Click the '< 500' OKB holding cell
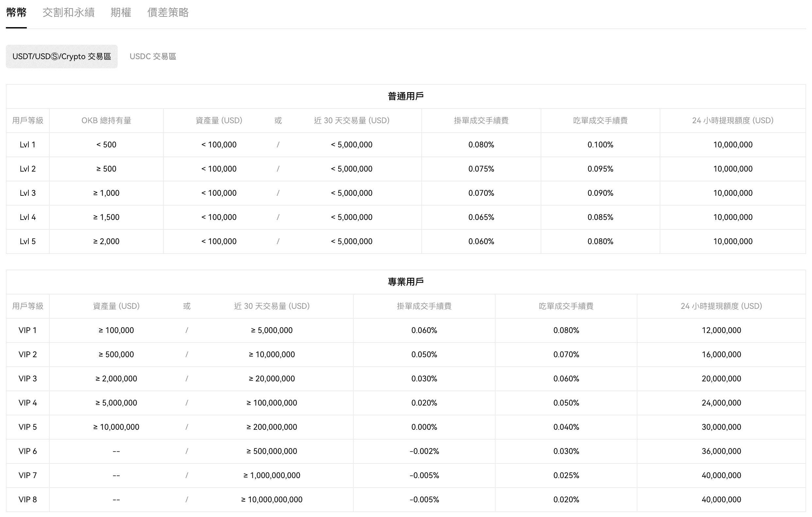Viewport: 812px width, 517px height. click(106, 144)
